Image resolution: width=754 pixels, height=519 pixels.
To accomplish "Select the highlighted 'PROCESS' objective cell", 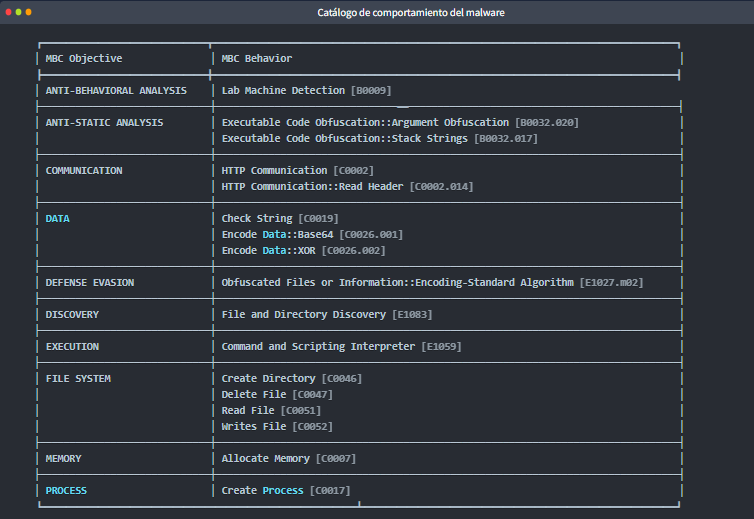I will click(66, 491).
